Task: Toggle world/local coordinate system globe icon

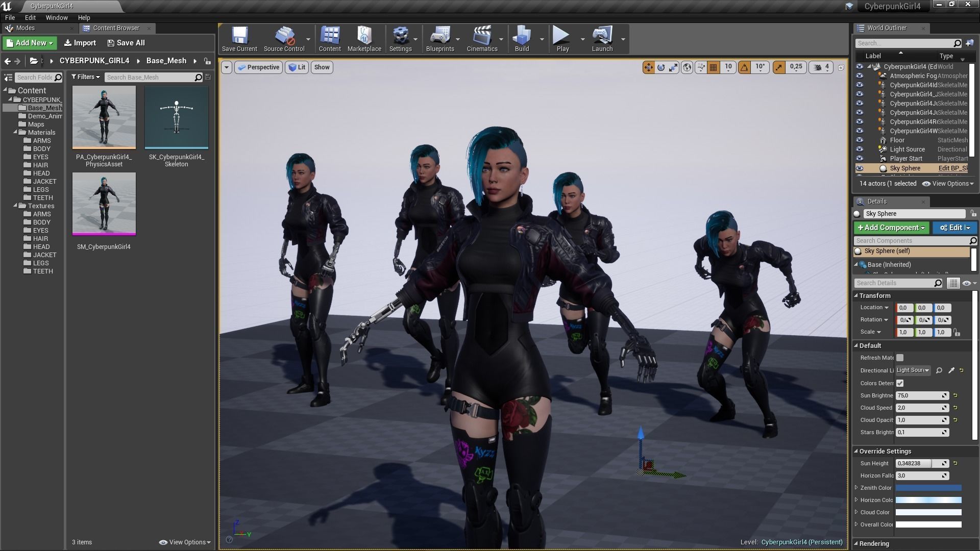Action: (x=687, y=67)
